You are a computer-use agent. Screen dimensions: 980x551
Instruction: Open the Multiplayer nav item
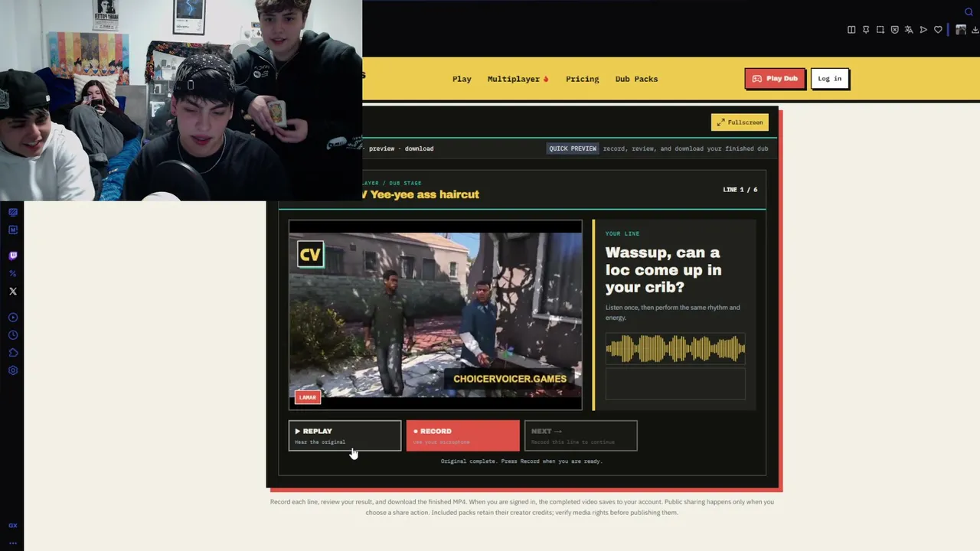click(518, 79)
